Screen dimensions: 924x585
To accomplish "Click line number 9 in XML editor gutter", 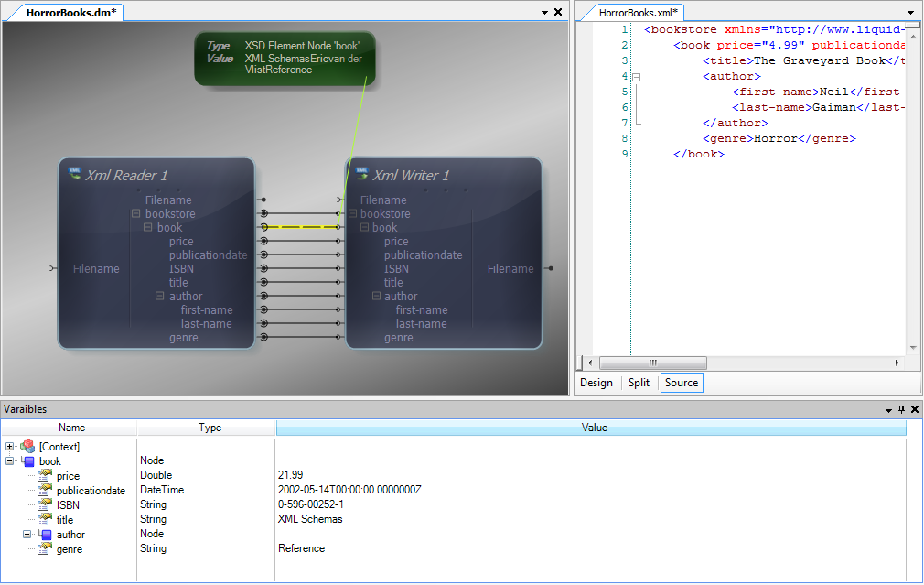I will click(625, 154).
